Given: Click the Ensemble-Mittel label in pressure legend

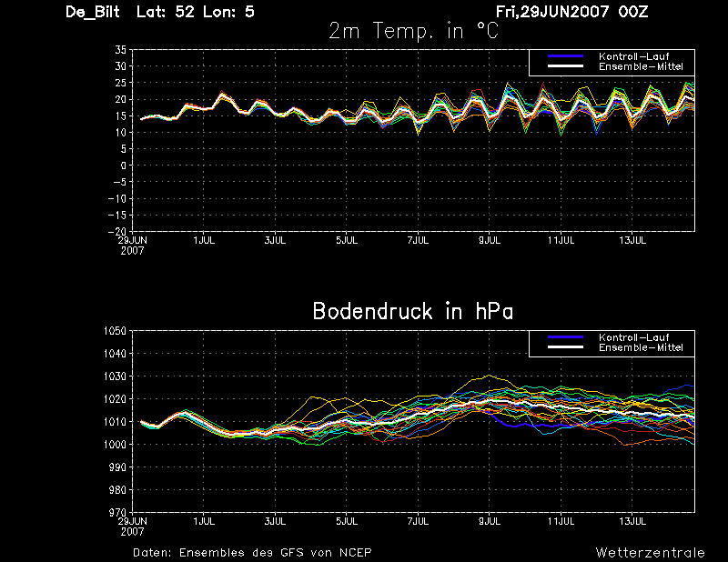Looking at the screenshot, I should click(641, 347).
